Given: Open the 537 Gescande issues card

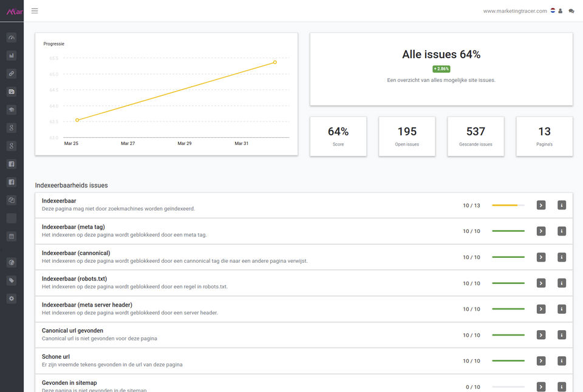Looking at the screenshot, I should pyautogui.click(x=476, y=137).
